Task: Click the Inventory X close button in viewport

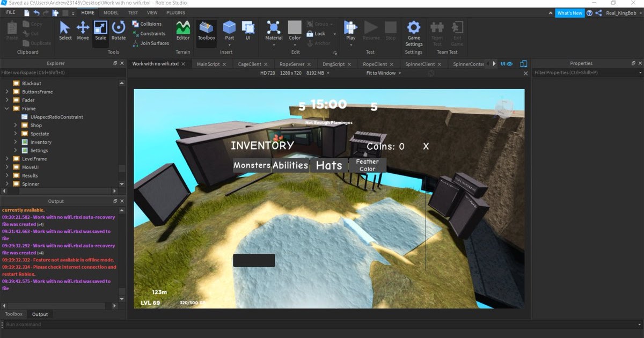Action: 426,146
